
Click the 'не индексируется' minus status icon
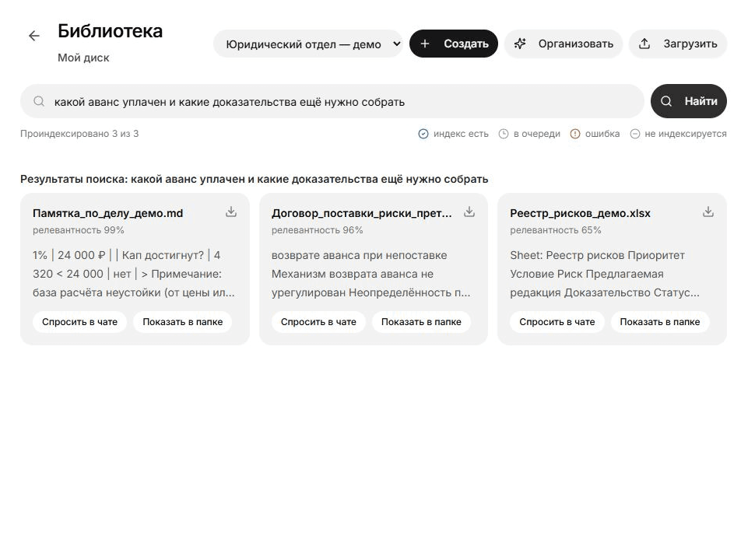(635, 134)
